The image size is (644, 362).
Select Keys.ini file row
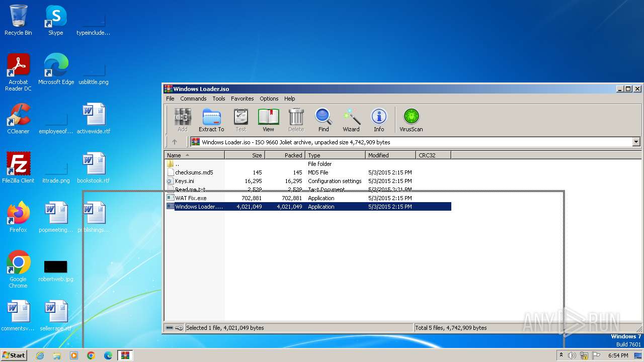click(x=308, y=181)
